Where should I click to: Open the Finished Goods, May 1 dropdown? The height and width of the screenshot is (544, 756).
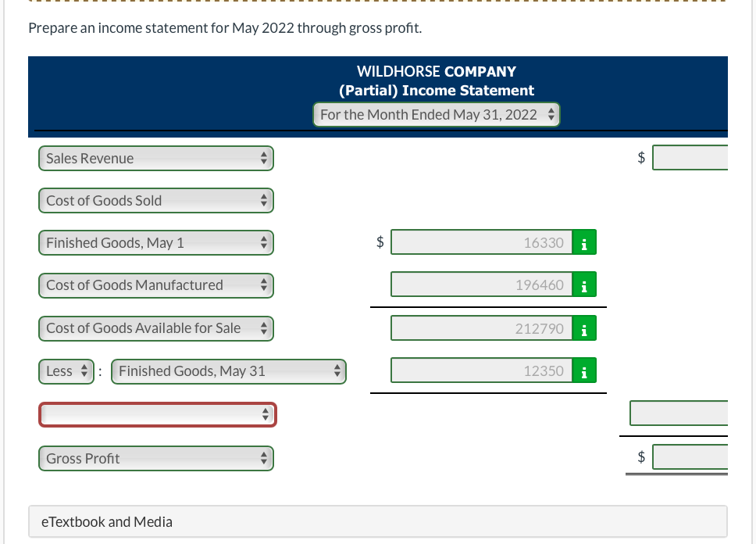point(156,243)
